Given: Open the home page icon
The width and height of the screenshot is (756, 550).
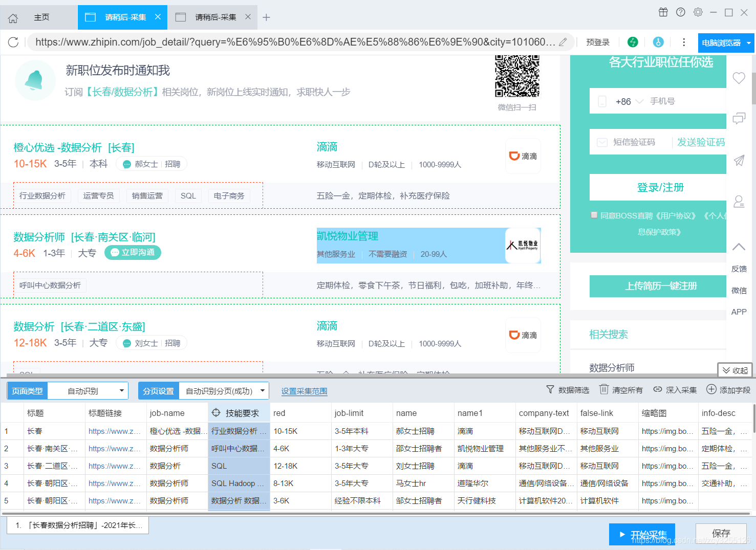Looking at the screenshot, I should [x=13, y=18].
